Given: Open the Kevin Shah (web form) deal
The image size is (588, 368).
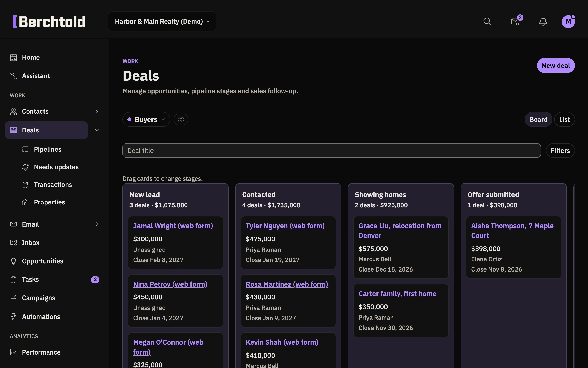Looking at the screenshot, I should pos(282,342).
